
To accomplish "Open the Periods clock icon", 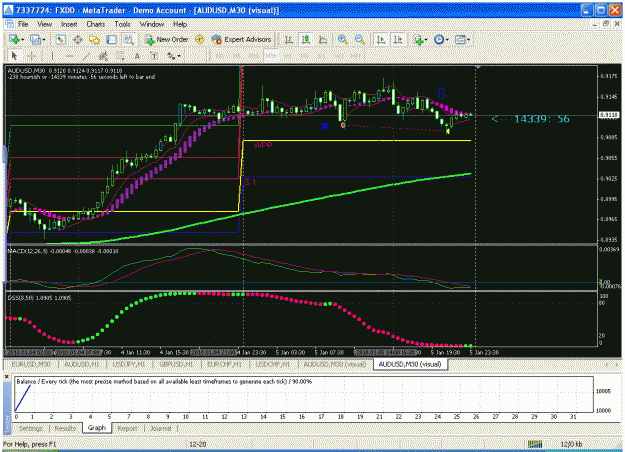I will click(x=439, y=39).
